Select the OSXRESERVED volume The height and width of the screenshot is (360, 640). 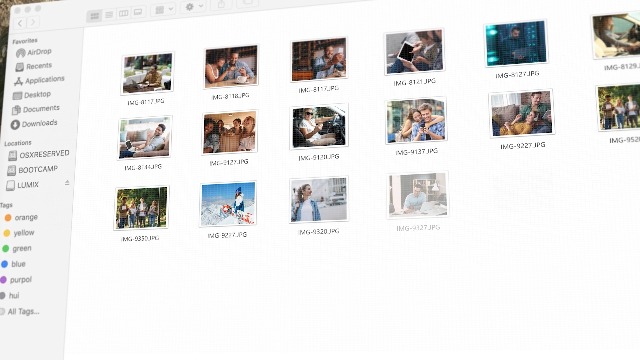[39, 154]
